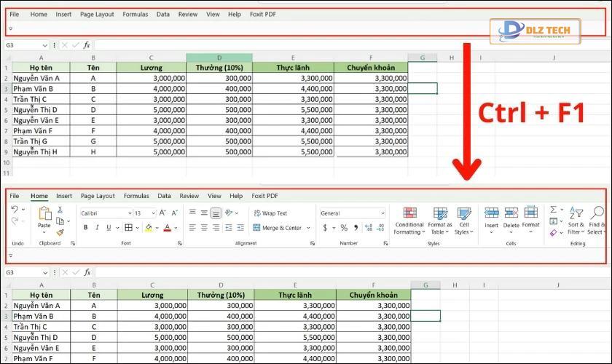Image resolution: width=612 pixels, height=364 pixels.
Task: Open Merge & Center dropdown arrow
Action: (308, 228)
